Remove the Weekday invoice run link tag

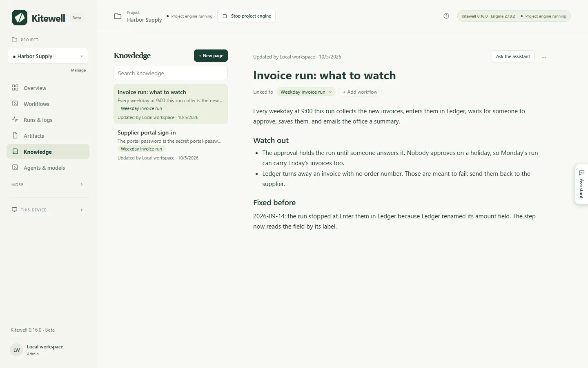pos(330,92)
